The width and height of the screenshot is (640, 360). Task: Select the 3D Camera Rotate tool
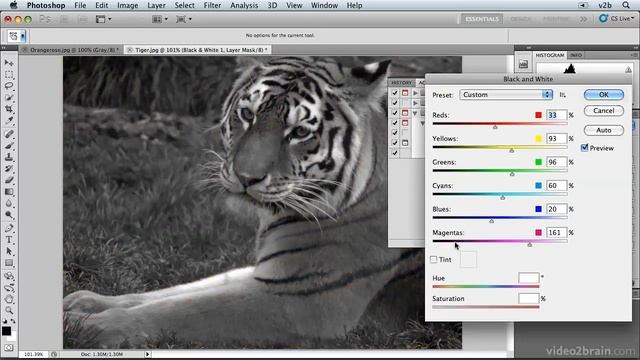tap(9, 288)
